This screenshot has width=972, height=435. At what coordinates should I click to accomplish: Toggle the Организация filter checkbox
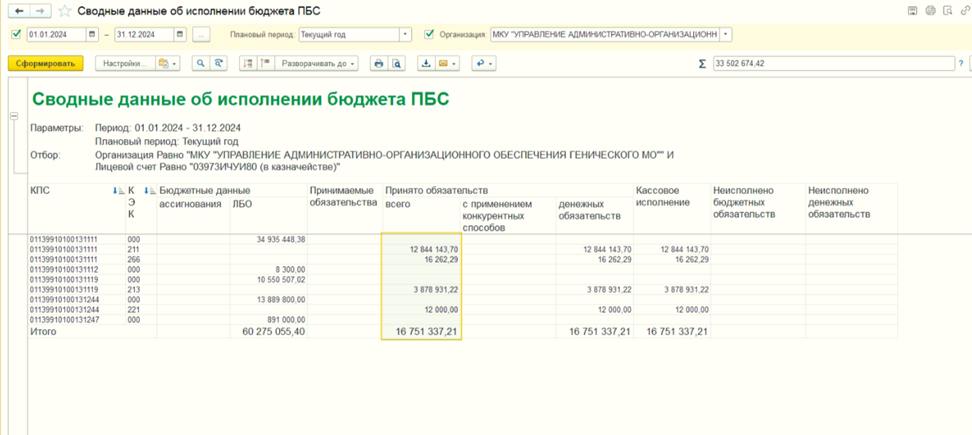(x=429, y=35)
